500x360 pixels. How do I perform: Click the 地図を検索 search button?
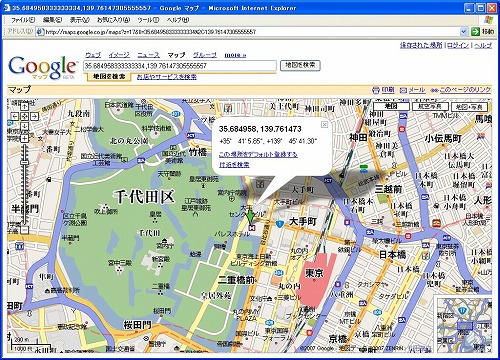(x=300, y=65)
